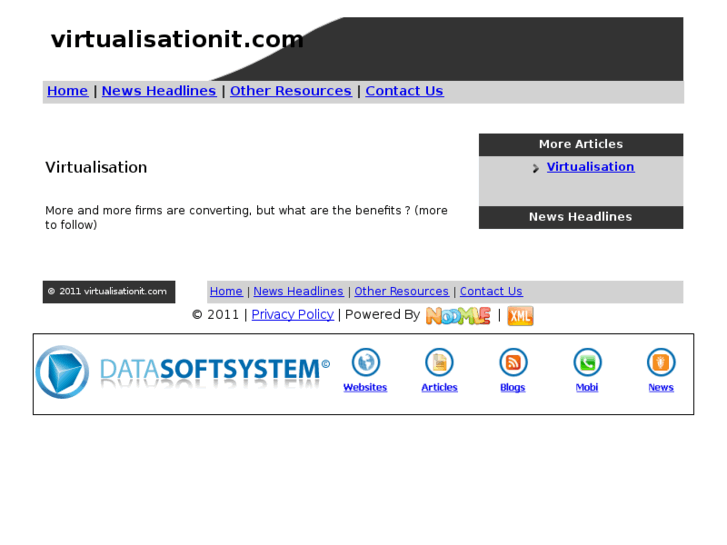
Task: Click the Noodle logo image
Action: pos(458,316)
